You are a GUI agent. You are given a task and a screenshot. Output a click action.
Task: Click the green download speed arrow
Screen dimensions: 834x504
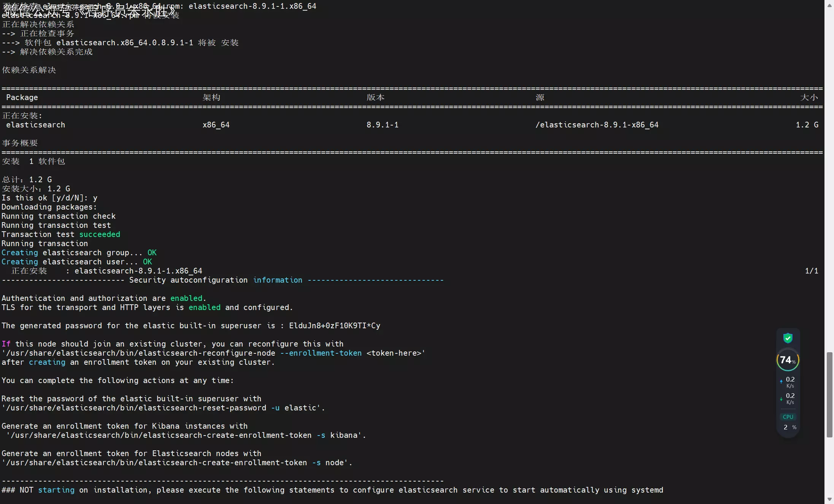pyautogui.click(x=781, y=399)
